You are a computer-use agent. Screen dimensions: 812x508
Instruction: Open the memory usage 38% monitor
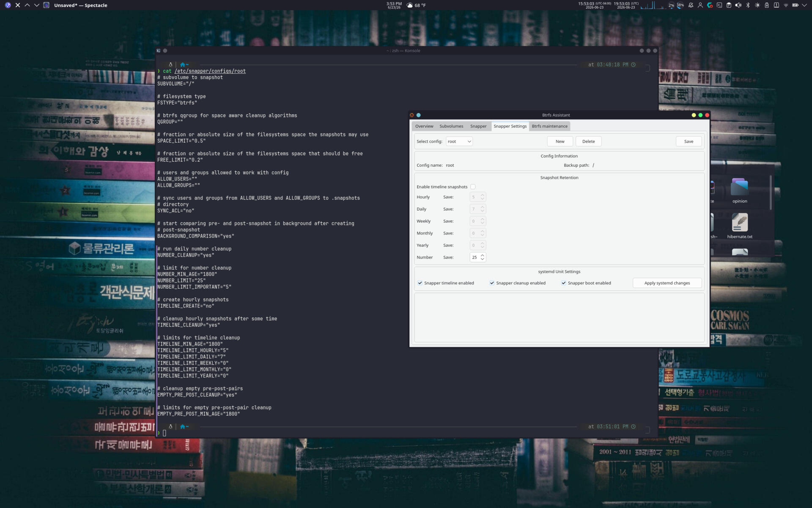click(x=680, y=5)
